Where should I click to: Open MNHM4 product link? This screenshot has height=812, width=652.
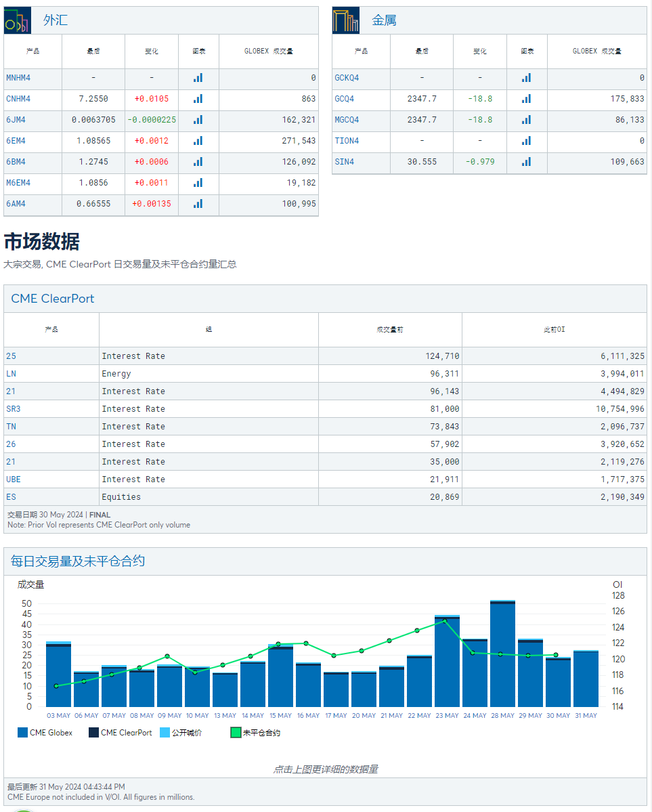18,78
